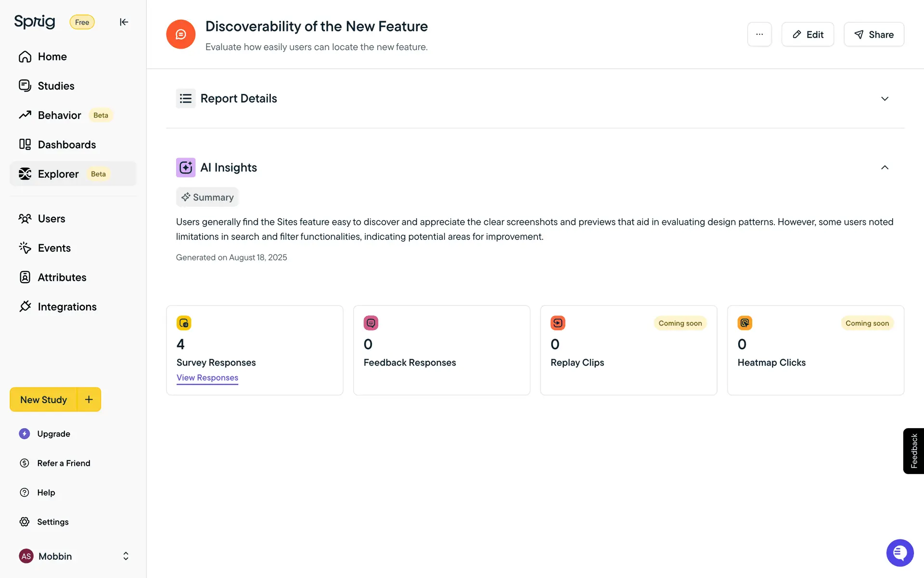Click the Share button

873,34
